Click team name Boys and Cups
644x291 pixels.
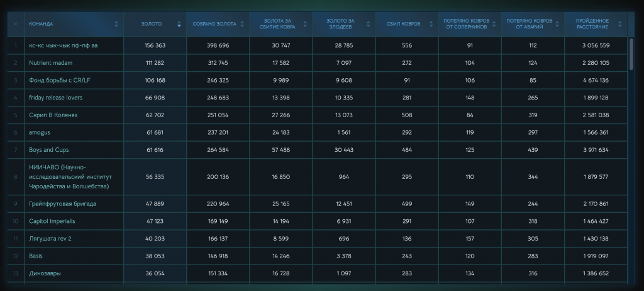pos(49,150)
